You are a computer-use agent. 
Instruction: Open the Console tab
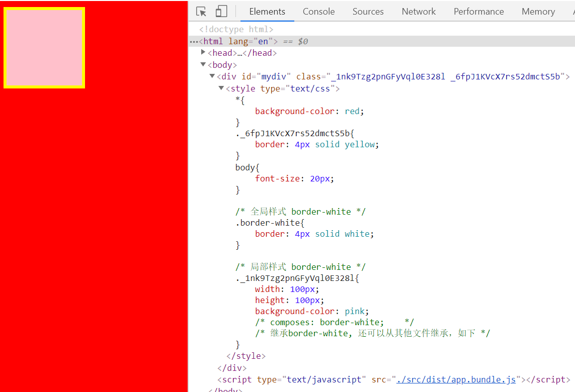318,12
